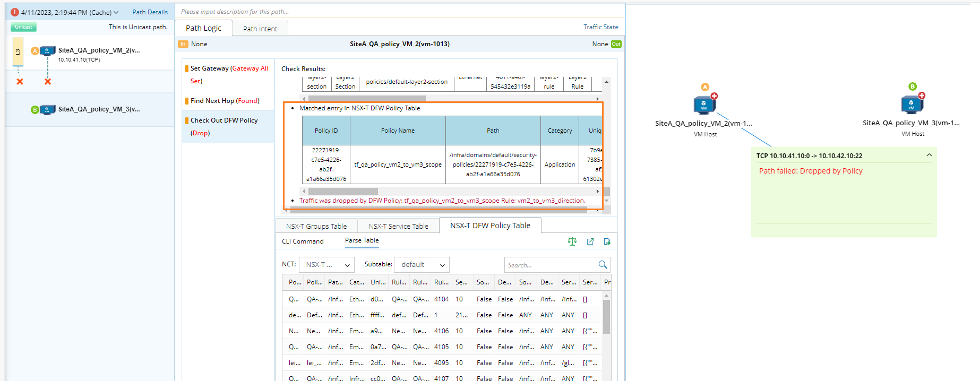Image resolution: width=980 pixels, height=381 pixels.
Task: Click the SiteA_QA_policy_VM_2(vm-1013) header title
Action: point(400,44)
